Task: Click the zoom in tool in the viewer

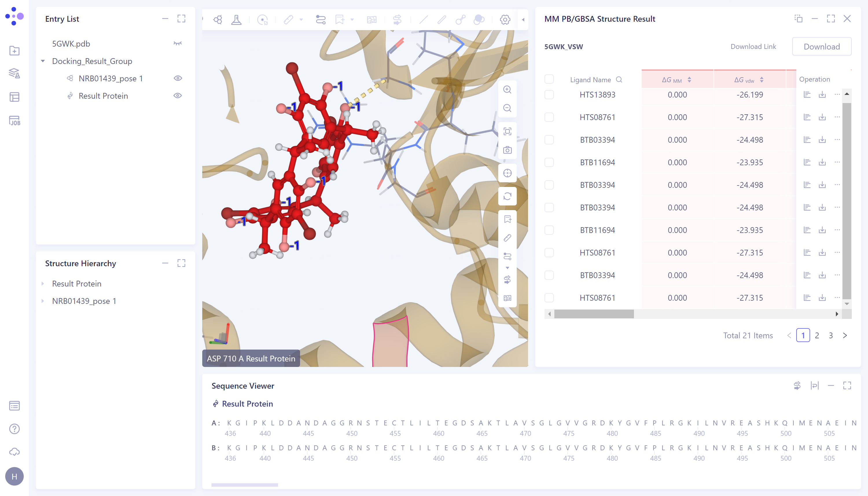Action: tap(507, 89)
